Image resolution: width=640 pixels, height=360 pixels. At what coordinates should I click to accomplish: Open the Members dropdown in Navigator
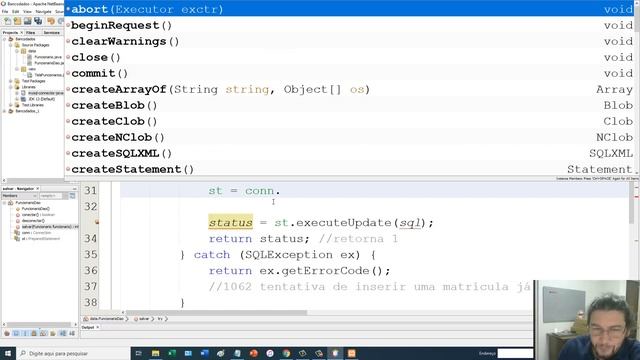point(19,196)
